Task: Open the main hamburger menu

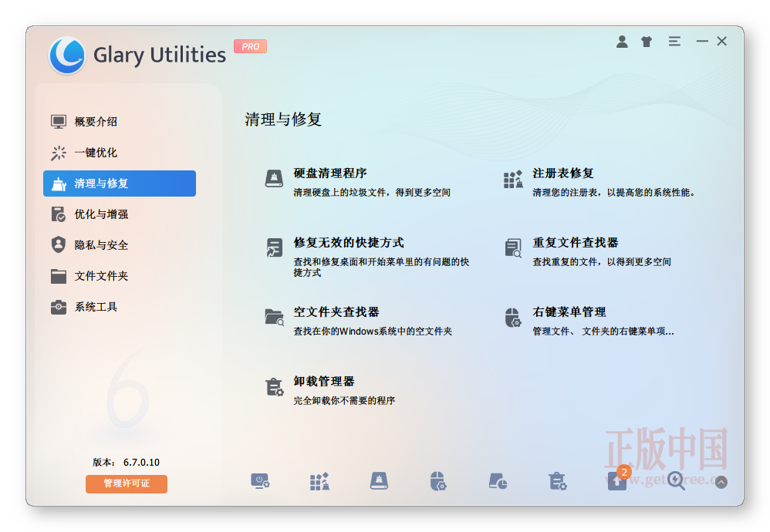Action: click(x=675, y=42)
